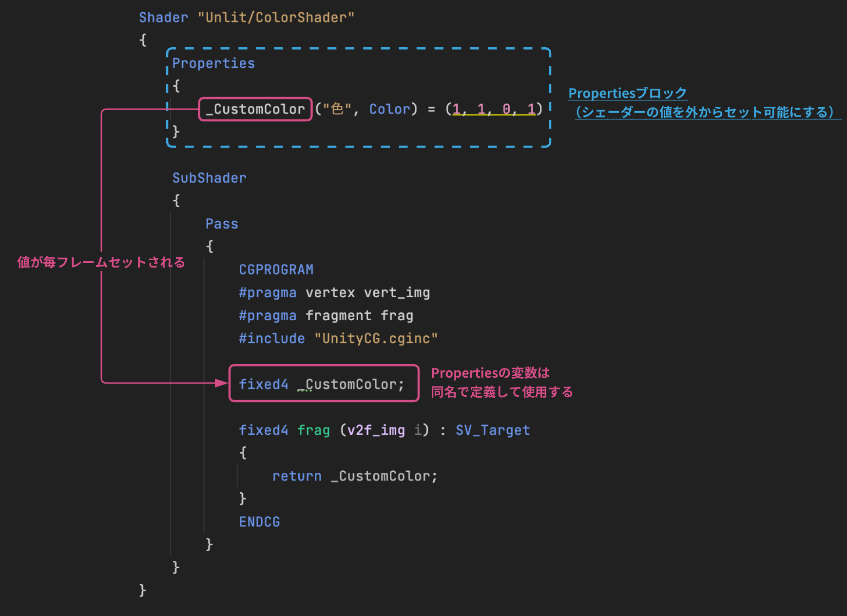Screen dimensions: 847x616
Task: Click the opening brace below Pass
Action: (210, 246)
